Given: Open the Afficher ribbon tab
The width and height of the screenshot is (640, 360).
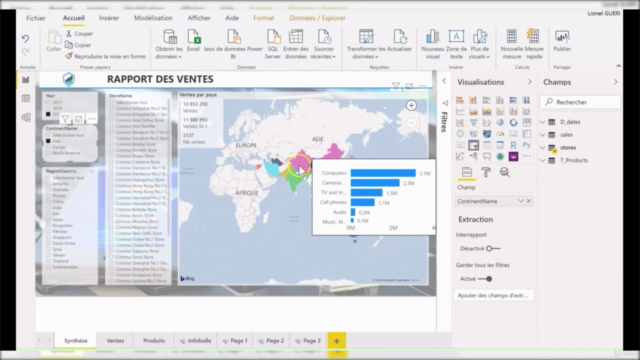Looking at the screenshot, I should 199,18.
